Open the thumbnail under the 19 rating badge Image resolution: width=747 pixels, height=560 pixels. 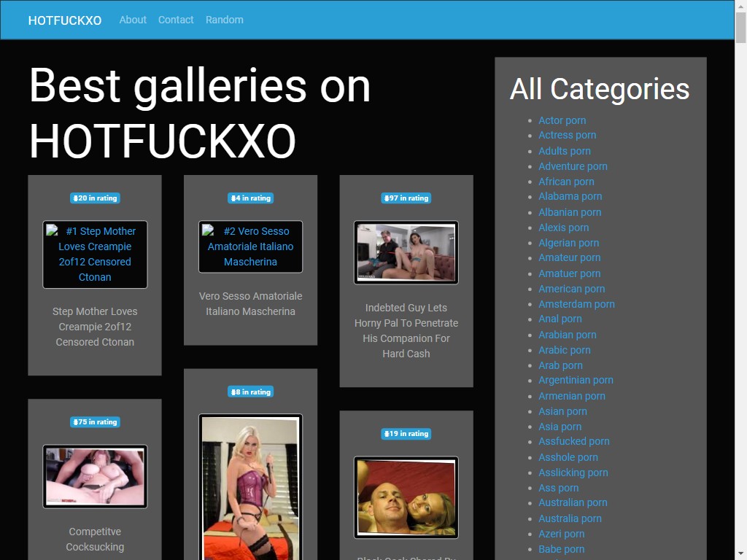[406, 497]
